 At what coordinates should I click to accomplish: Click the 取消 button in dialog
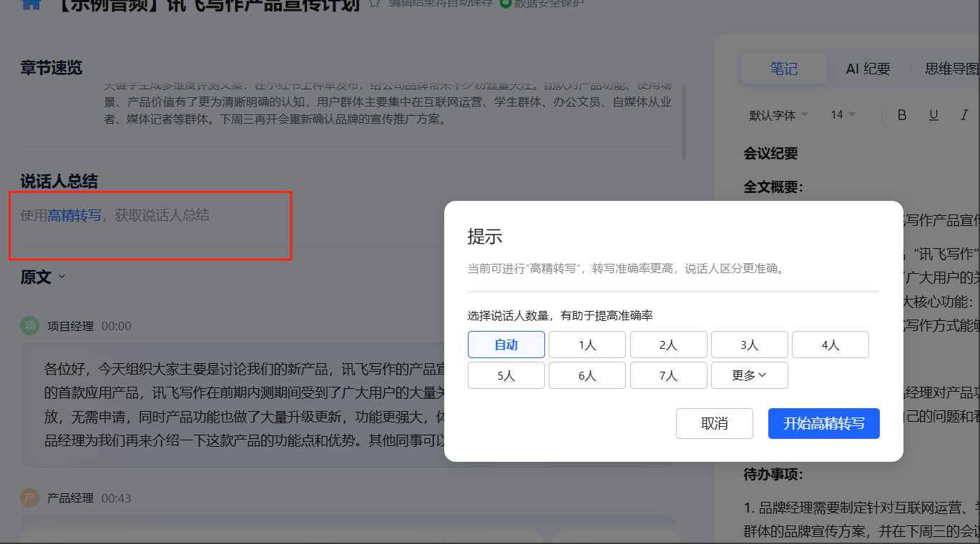715,423
